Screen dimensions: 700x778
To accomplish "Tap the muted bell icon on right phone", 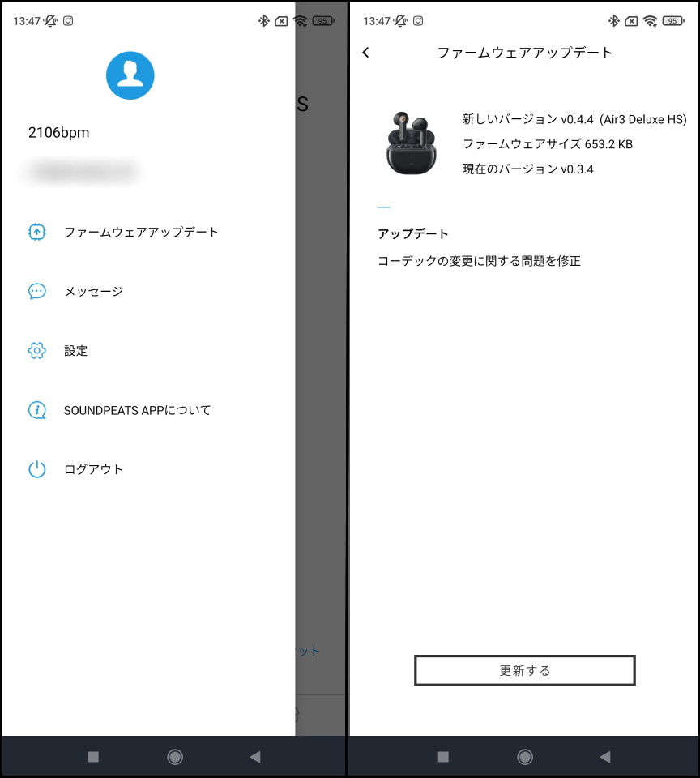I will point(400,21).
